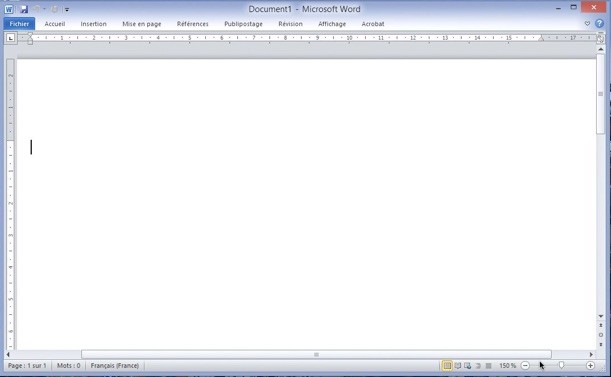Click the Redo icon in quick access toolbar
Screen dimensions: 611x377
click(x=55, y=9)
